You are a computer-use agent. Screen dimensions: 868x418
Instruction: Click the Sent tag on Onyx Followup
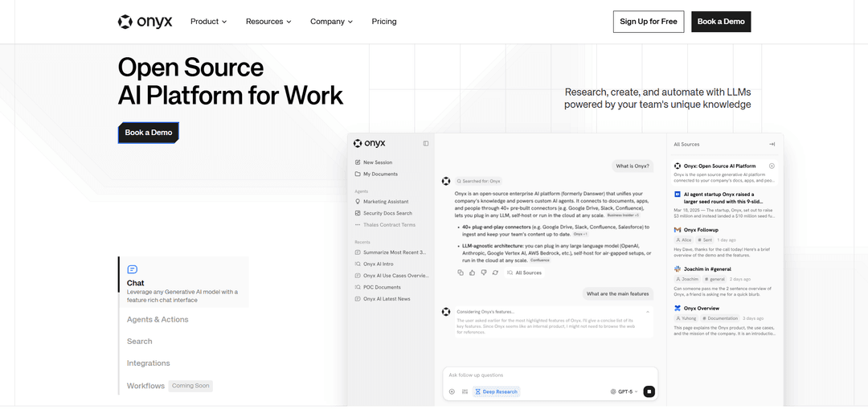tap(706, 240)
